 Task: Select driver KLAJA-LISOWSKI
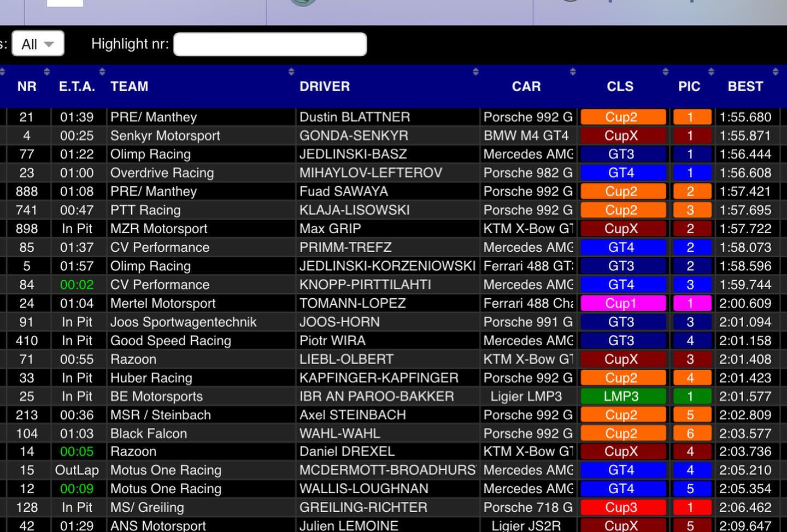(354, 210)
